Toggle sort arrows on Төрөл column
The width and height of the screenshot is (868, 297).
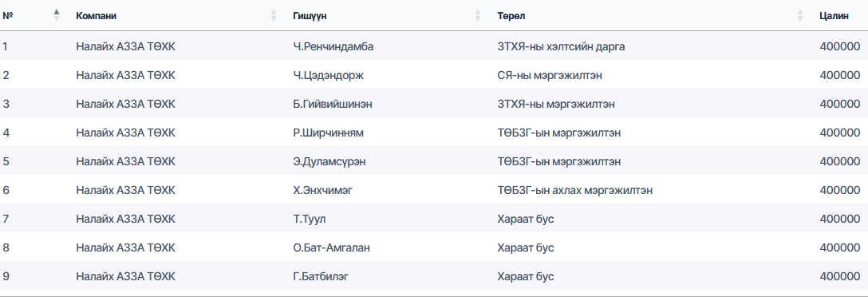800,15
